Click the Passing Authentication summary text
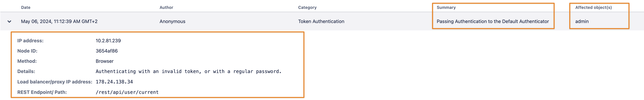Viewport: 644px width, 100px height. tap(493, 22)
